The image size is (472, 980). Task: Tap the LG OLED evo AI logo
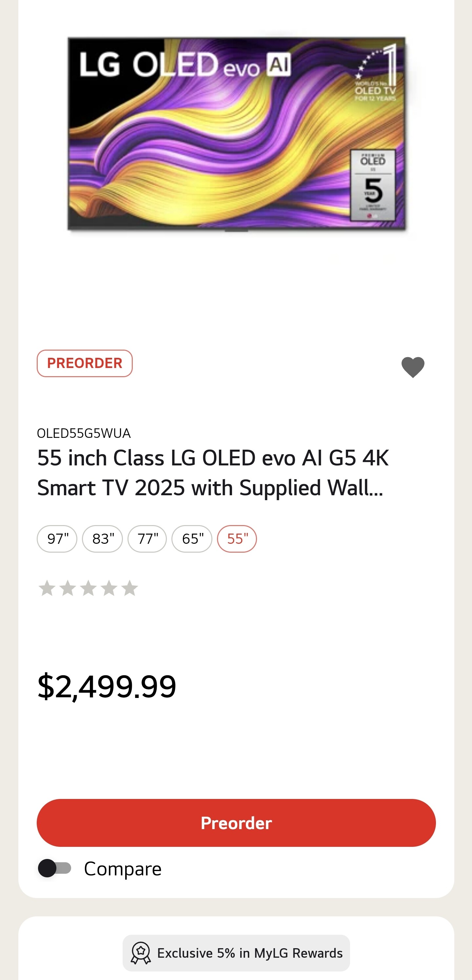pos(185,65)
